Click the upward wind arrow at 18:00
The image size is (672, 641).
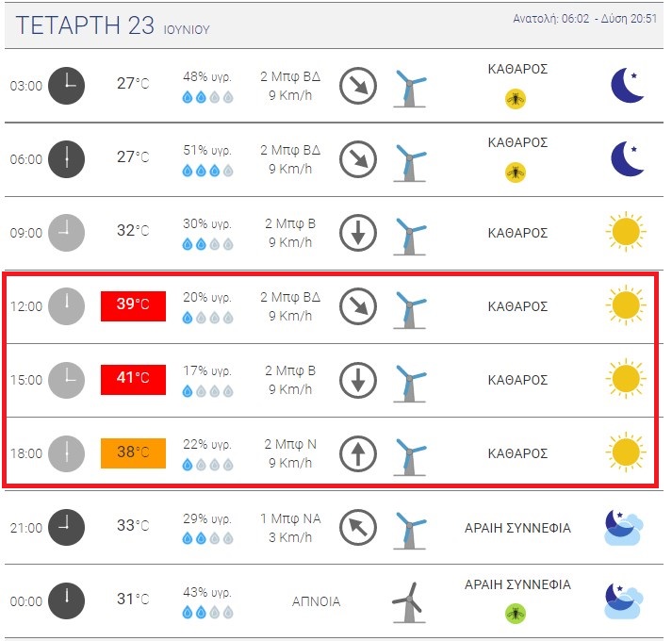358,453
